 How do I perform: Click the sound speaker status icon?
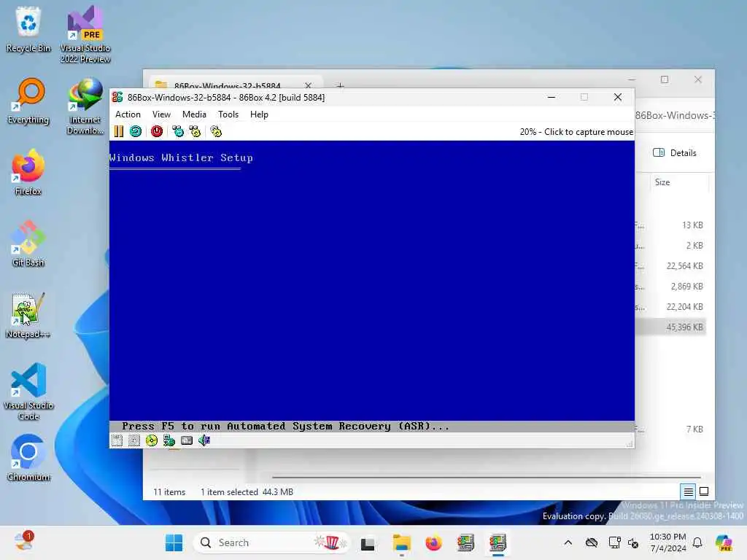(204, 440)
